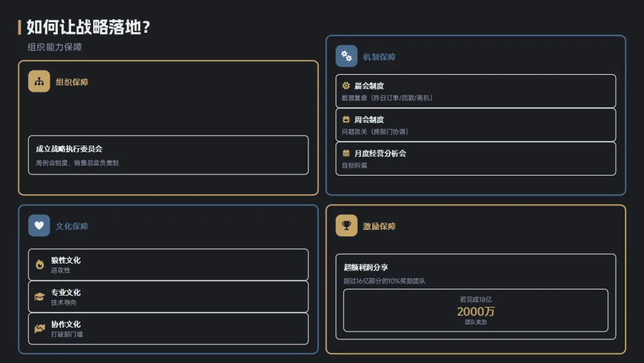Click the 文化保障 section heading
644x363 pixels.
(72, 226)
